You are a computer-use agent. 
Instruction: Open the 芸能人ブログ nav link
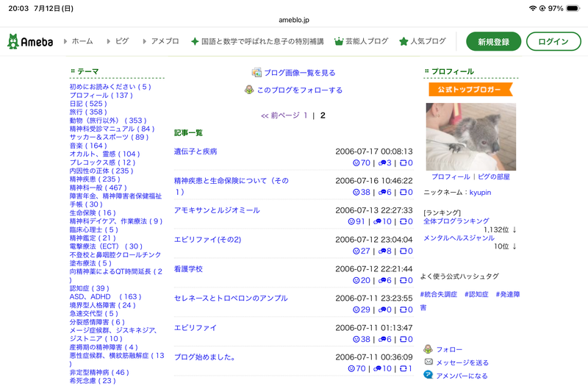[x=367, y=41]
